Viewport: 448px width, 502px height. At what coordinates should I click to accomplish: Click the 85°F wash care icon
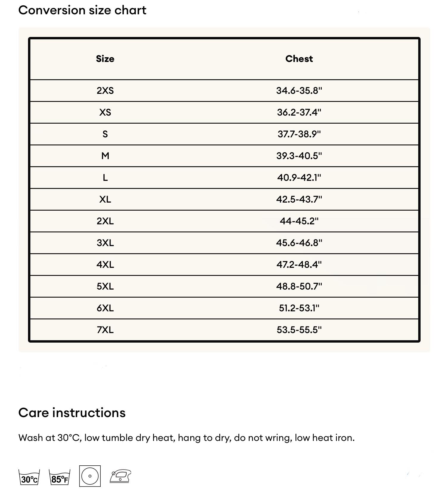click(x=60, y=477)
